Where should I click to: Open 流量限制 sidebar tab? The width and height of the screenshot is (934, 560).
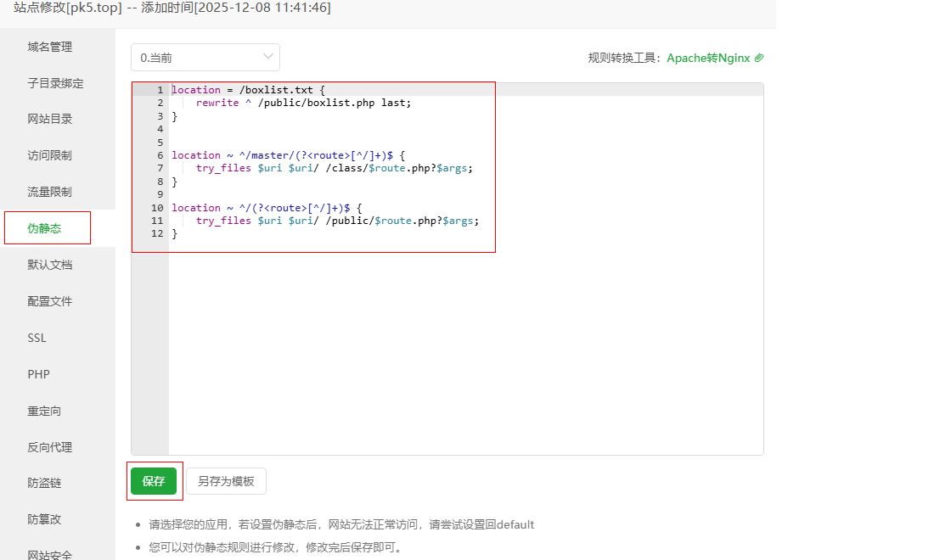pyautogui.click(x=50, y=192)
